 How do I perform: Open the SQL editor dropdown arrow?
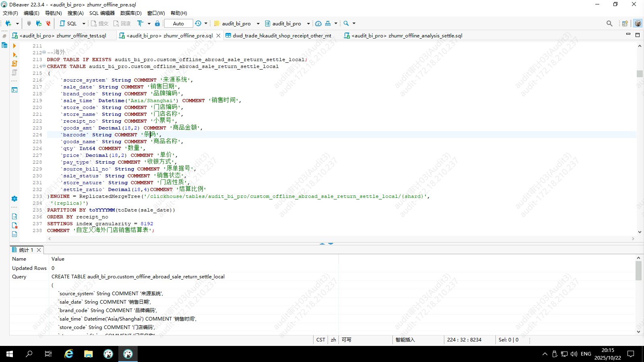tap(84, 23)
